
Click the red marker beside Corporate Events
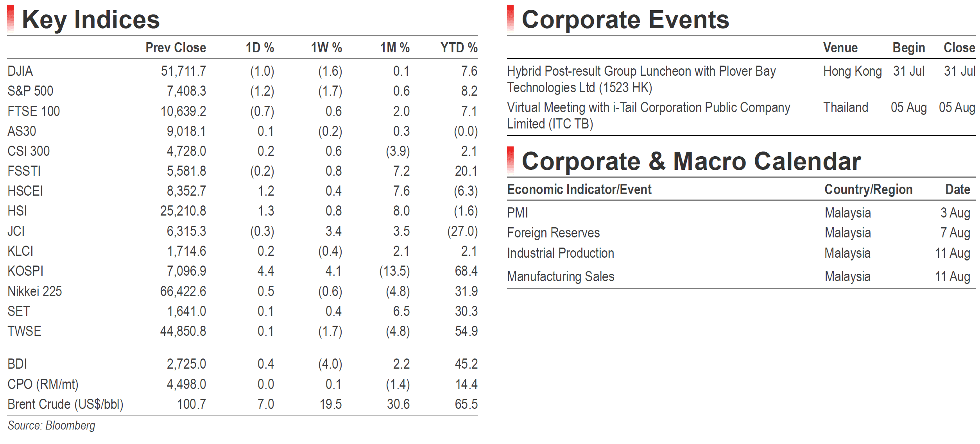click(511, 18)
